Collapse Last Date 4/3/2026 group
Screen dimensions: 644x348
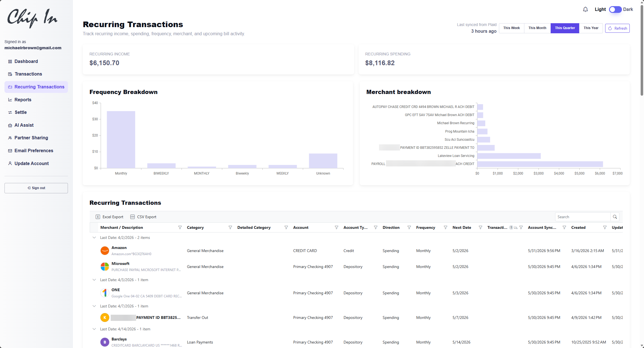(94, 280)
